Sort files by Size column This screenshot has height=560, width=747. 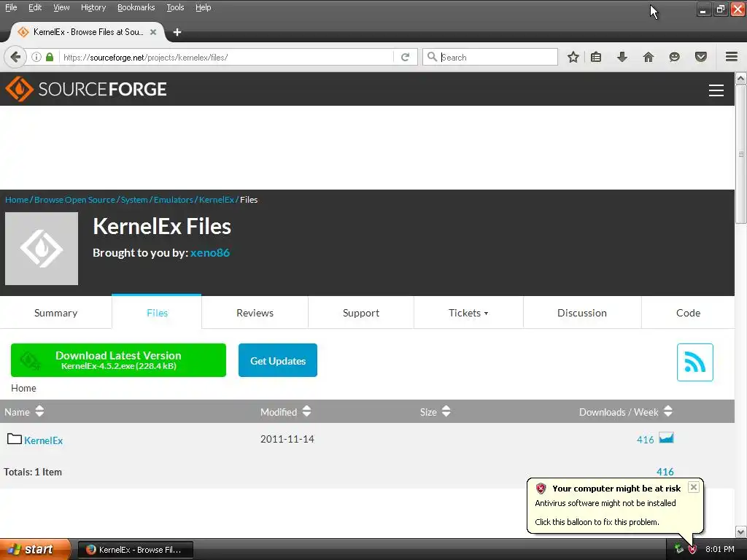(x=435, y=411)
